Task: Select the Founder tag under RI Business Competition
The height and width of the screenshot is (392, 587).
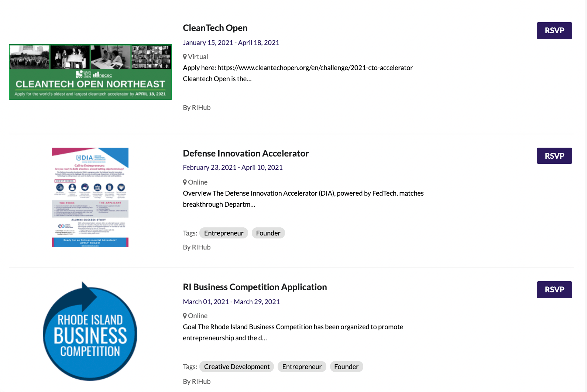Action: point(346,367)
